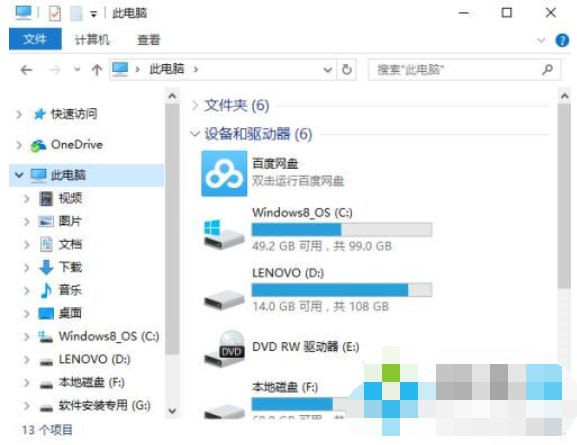Switch to the 查看 ribbon tab
The image size is (577, 445).
(148, 40)
